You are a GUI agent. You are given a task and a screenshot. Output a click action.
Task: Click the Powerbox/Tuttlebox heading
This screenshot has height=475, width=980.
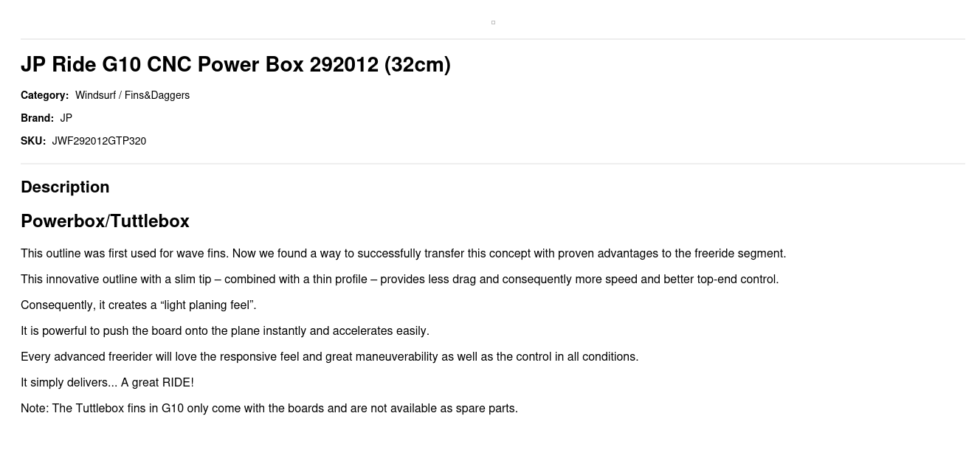[x=105, y=221]
